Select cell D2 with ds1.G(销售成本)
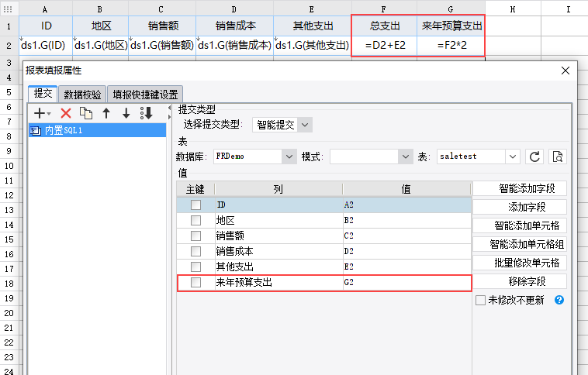 (x=235, y=46)
